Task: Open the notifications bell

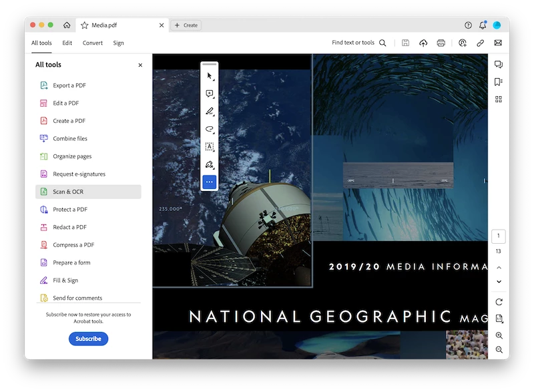Action: tap(483, 25)
